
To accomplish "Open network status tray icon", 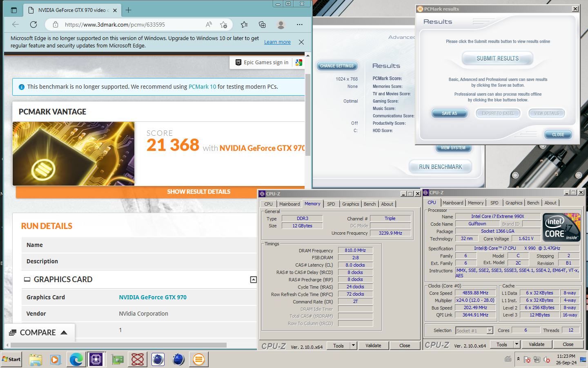I will [x=537, y=359].
